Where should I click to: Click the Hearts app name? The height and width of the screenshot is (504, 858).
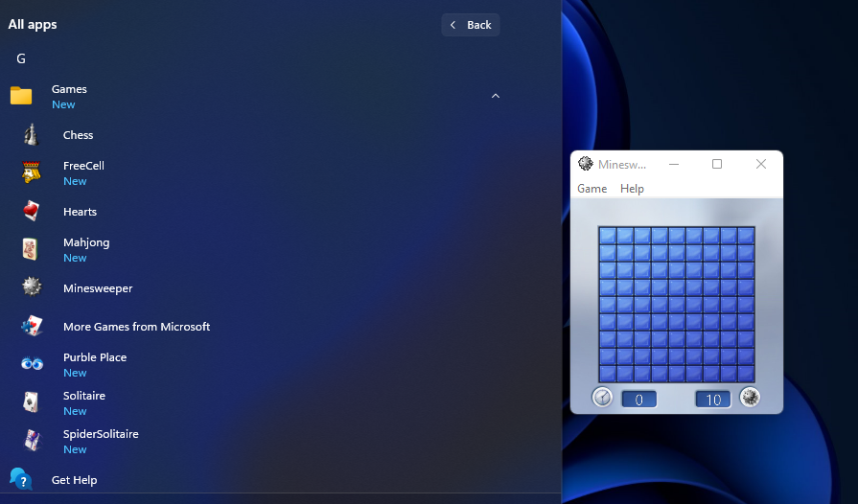(x=80, y=212)
